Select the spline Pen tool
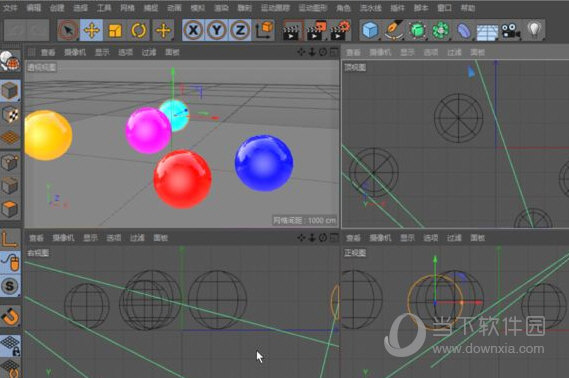 (x=394, y=30)
